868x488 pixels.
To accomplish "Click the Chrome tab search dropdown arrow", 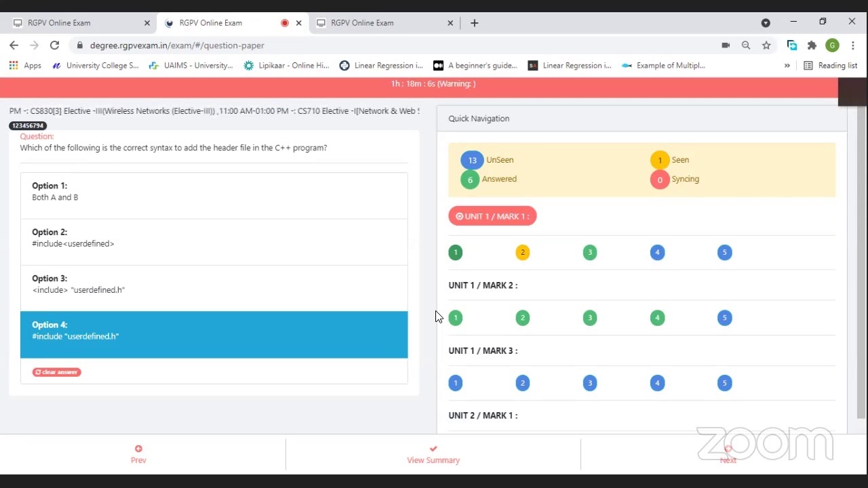I will click(x=766, y=23).
